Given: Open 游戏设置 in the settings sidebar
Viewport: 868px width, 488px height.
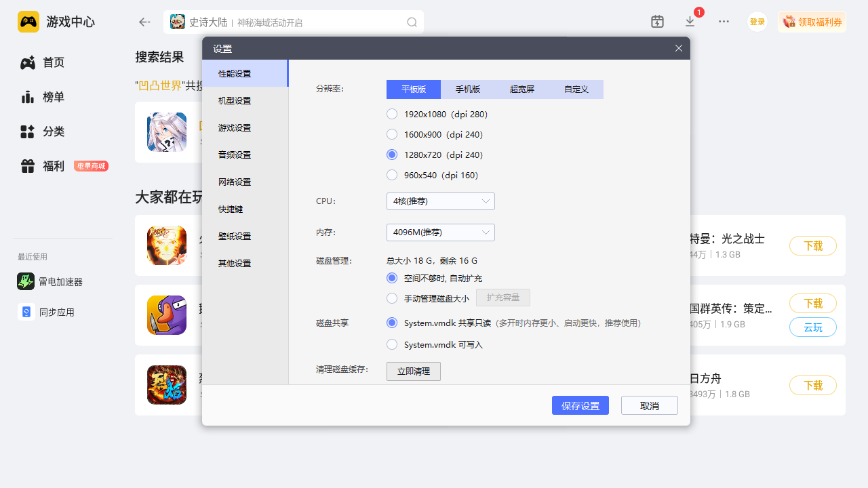Looking at the screenshot, I should [x=235, y=127].
